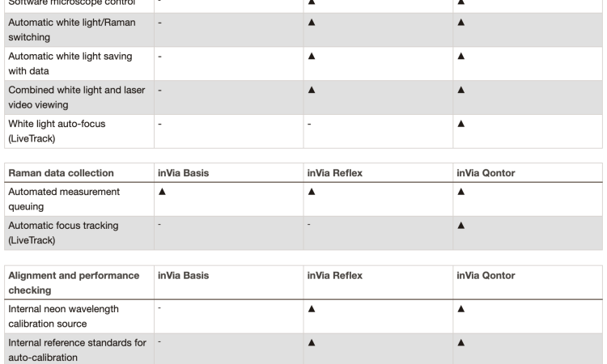Viewport: 607px width, 364px height.
Task: Click Combined white light and laser video viewing label
Action: 76,97
